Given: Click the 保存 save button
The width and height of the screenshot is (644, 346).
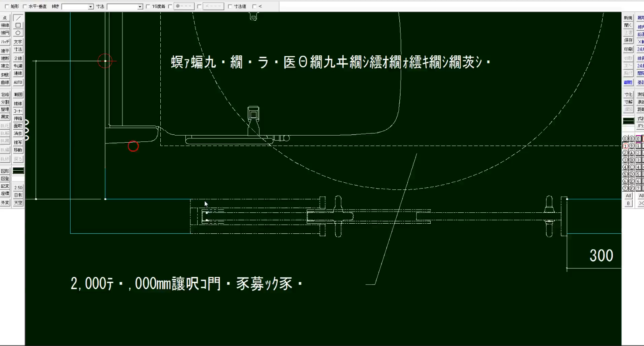Looking at the screenshot, I should pyautogui.click(x=628, y=40).
